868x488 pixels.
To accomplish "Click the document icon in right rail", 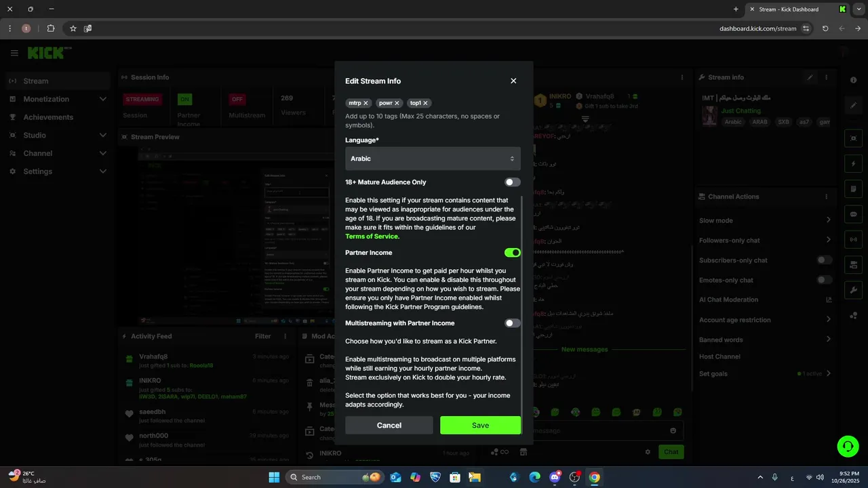I will (854, 188).
